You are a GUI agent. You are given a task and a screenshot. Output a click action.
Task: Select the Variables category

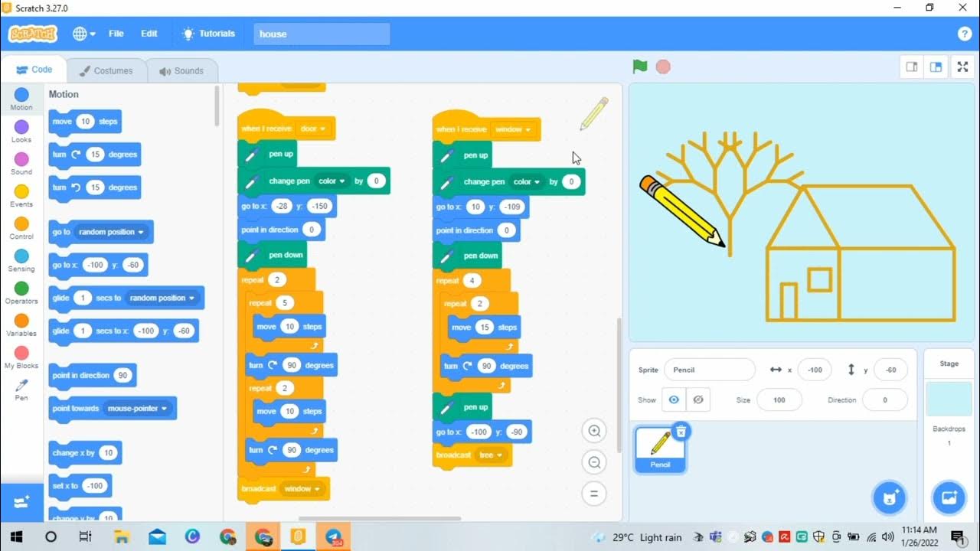tap(21, 324)
